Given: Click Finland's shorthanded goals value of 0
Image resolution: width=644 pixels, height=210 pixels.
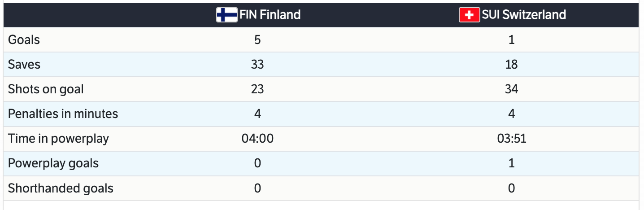Looking at the screenshot, I should click(x=257, y=188).
